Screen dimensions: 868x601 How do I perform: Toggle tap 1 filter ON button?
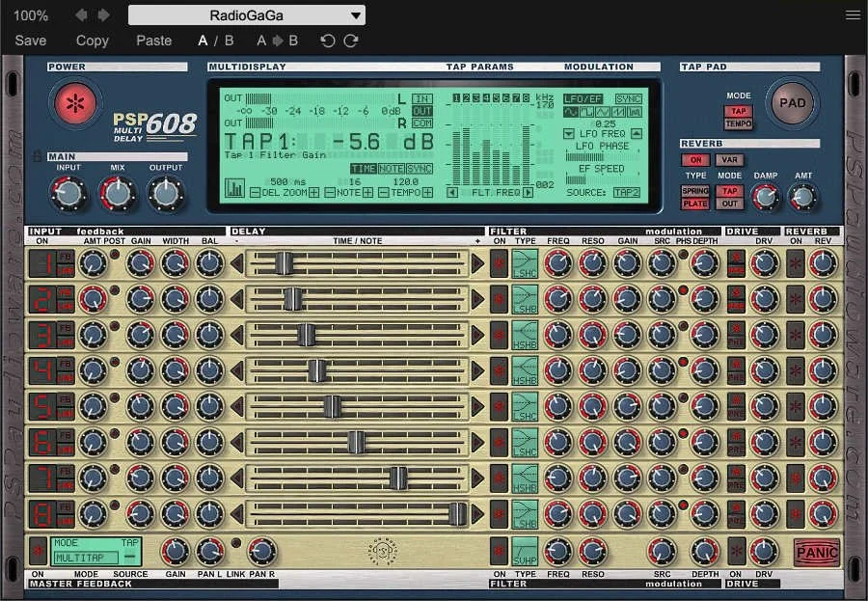click(499, 263)
